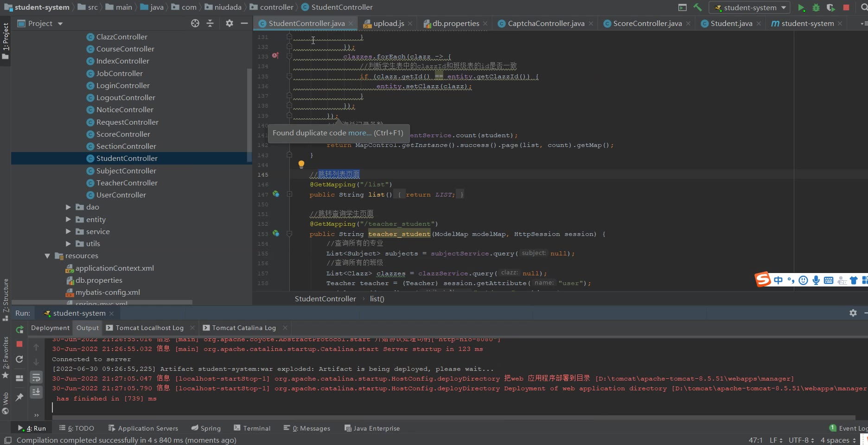Open the Terminal tool window button

252,428
